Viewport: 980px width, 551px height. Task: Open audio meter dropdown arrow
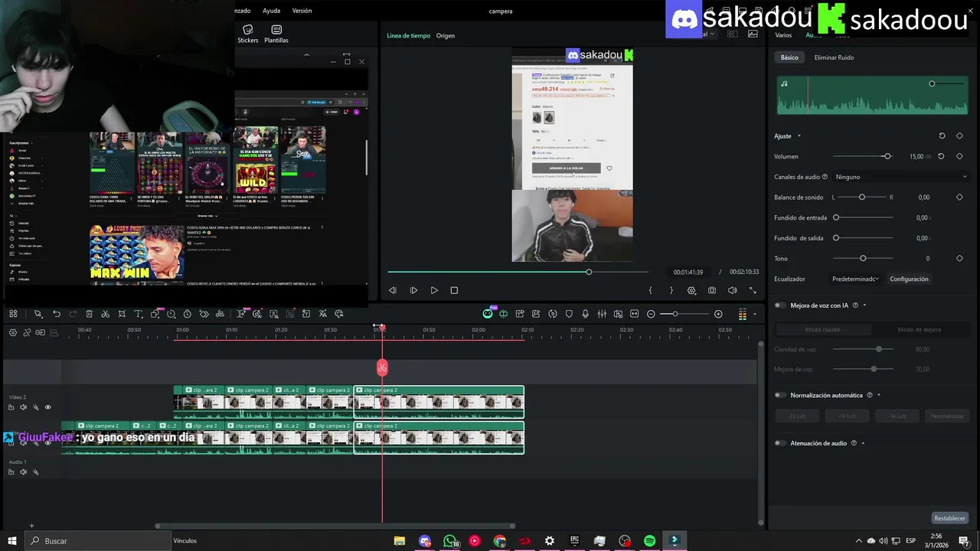click(x=754, y=314)
